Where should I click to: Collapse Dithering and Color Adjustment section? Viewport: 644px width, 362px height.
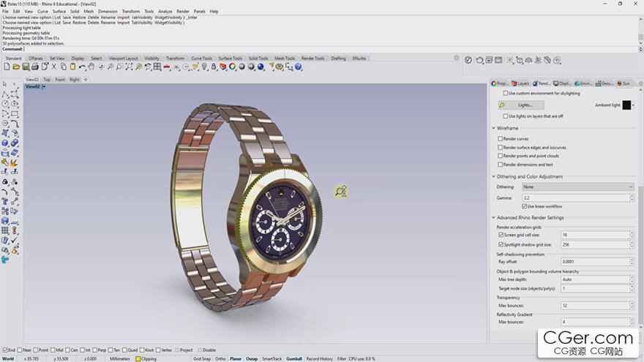[494, 176]
